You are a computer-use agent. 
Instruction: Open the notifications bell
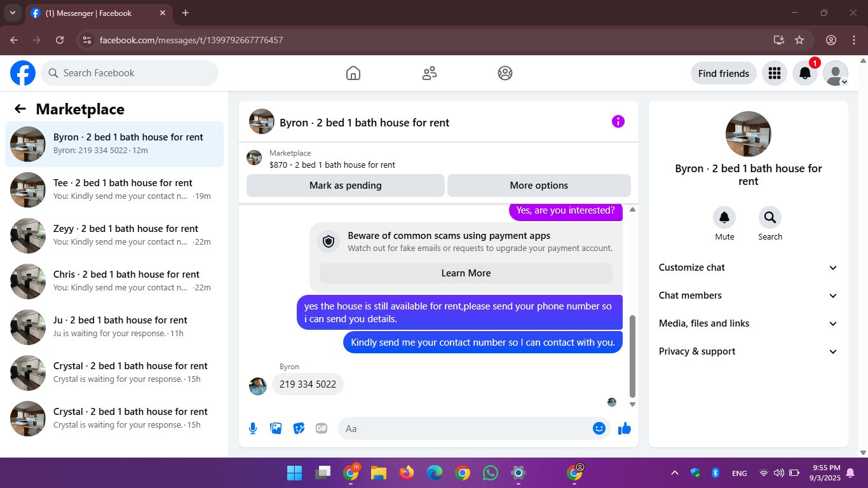(804, 73)
